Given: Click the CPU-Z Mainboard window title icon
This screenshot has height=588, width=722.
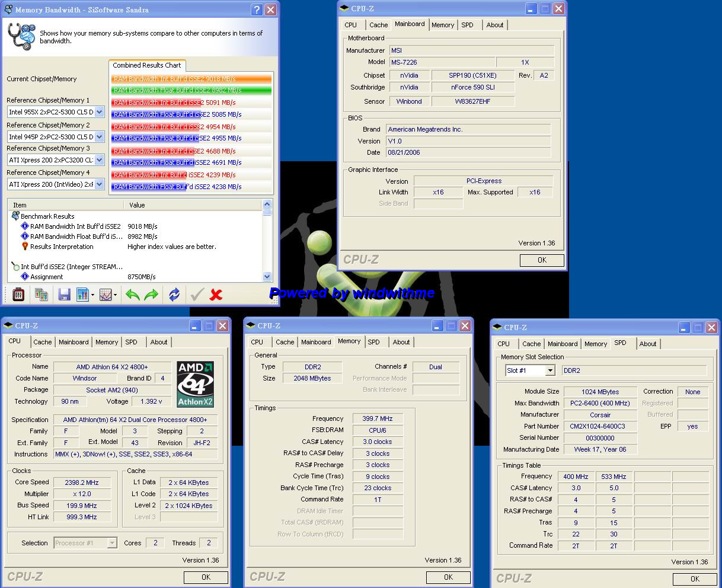Looking at the screenshot, I should [344, 8].
